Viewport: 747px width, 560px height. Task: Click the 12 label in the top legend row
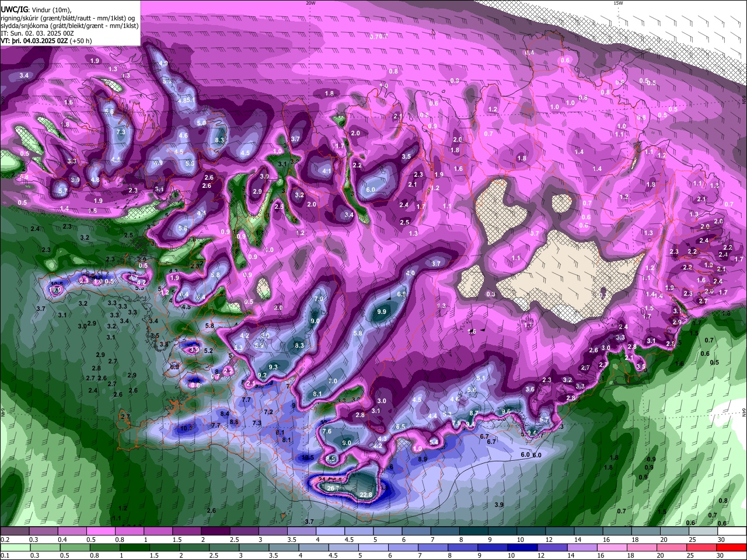[x=549, y=540]
